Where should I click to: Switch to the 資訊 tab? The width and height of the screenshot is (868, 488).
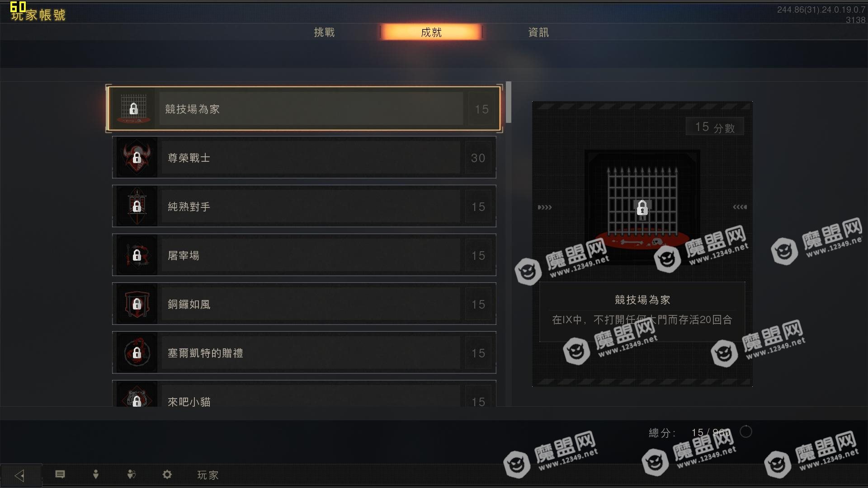[538, 33]
